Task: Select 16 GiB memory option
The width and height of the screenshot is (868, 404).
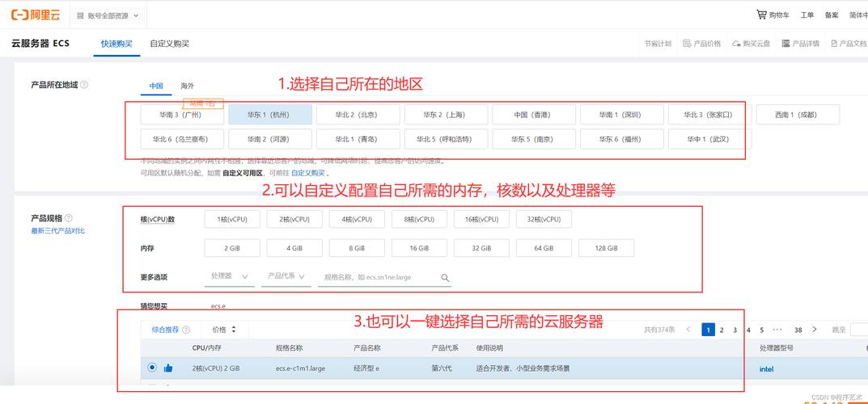Action: pyautogui.click(x=420, y=248)
